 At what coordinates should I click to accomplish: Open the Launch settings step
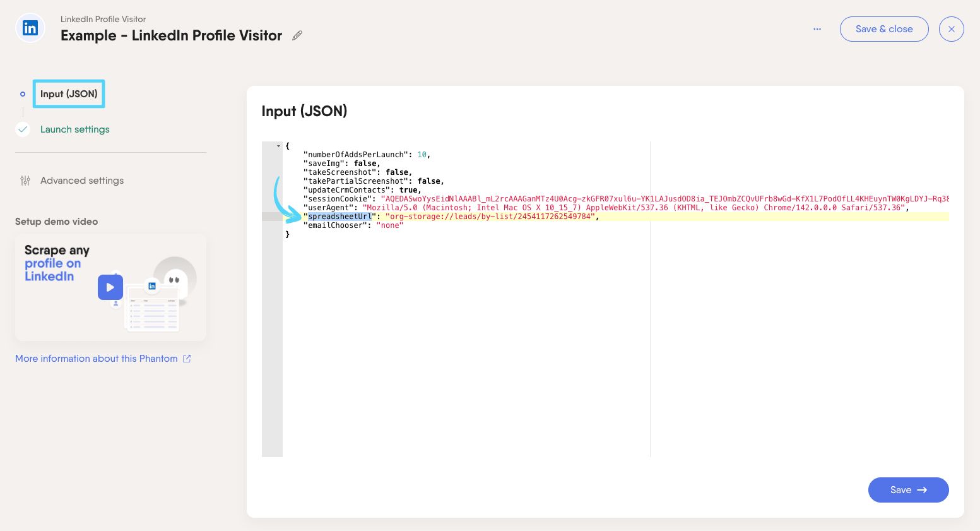pyautogui.click(x=74, y=129)
